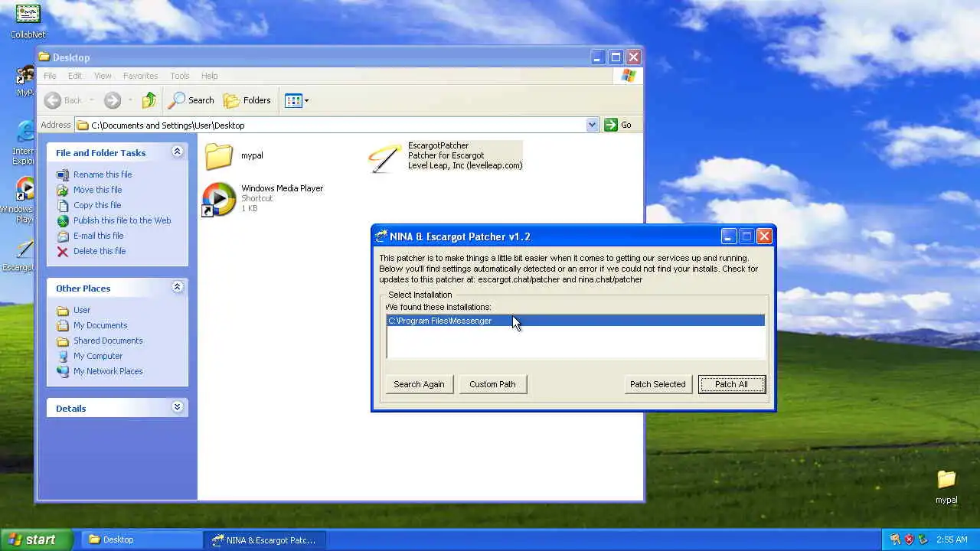980x551 pixels.
Task: Expand the Details panel
Action: pos(177,408)
